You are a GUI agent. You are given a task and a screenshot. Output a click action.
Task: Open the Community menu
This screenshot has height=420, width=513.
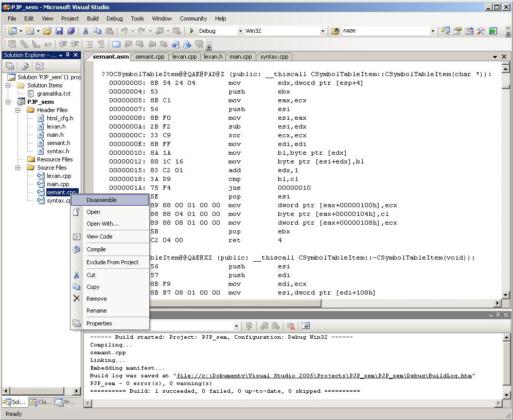click(x=193, y=19)
